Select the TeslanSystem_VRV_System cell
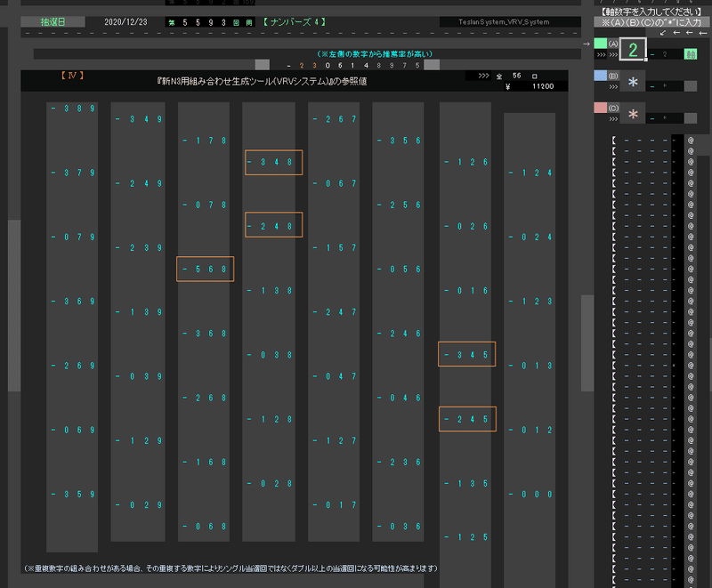The width and height of the screenshot is (712, 588). pos(504,21)
